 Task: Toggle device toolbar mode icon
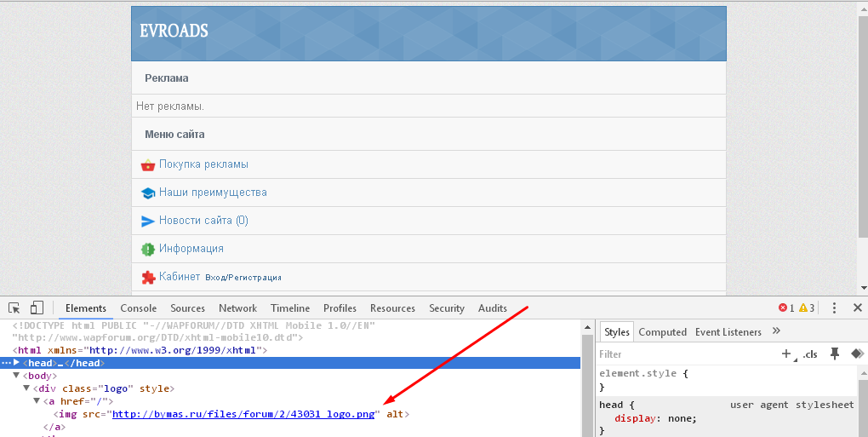(x=37, y=308)
